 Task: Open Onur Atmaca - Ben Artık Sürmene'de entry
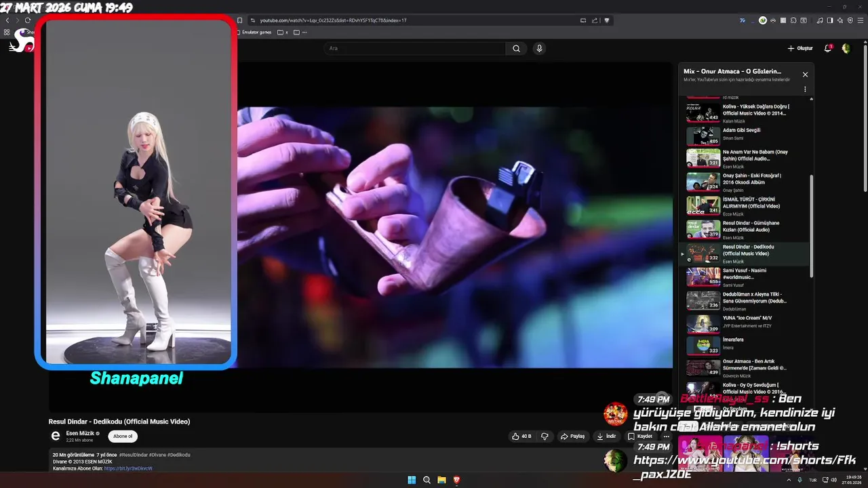(746, 368)
